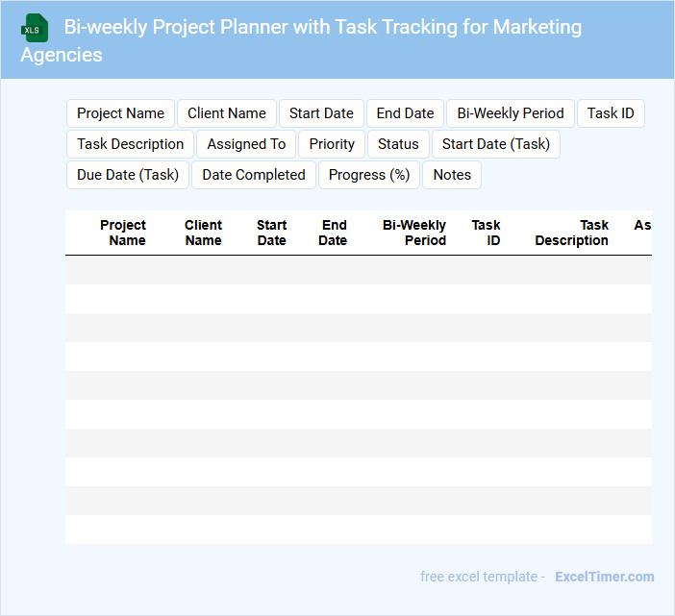Click the Start Date tag button
The image size is (675, 616).
[x=321, y=113]
